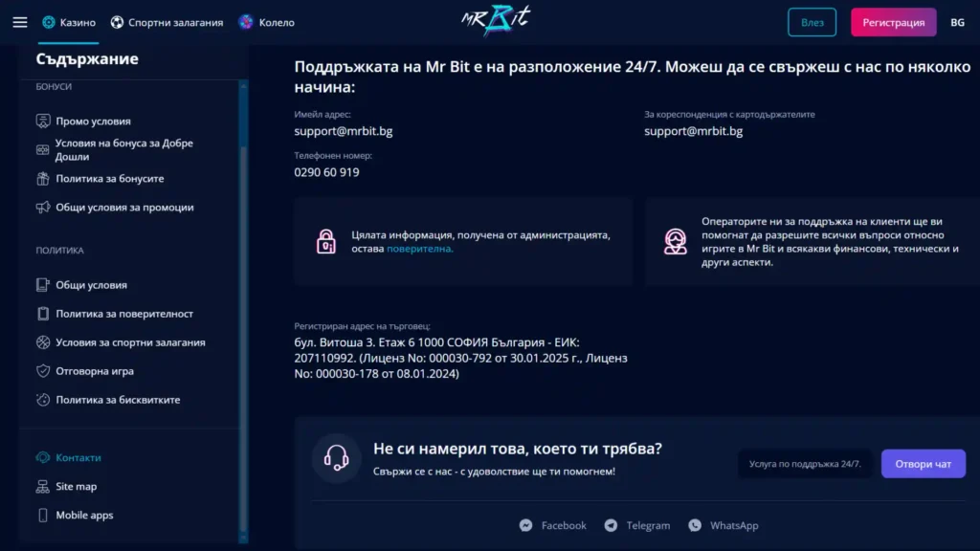Open Политика за поверителност
This screenshot has height=551, width=980.
[x=124, y=314]
